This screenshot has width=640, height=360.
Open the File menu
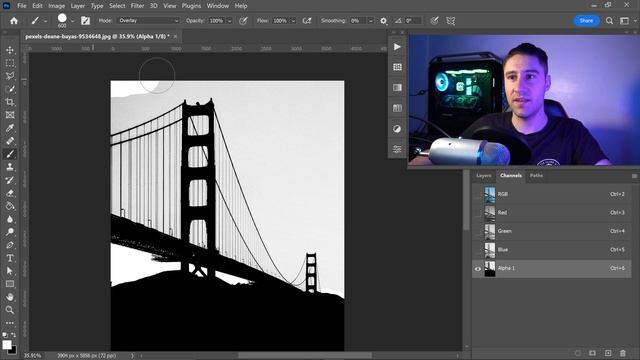tap(22, 6)
